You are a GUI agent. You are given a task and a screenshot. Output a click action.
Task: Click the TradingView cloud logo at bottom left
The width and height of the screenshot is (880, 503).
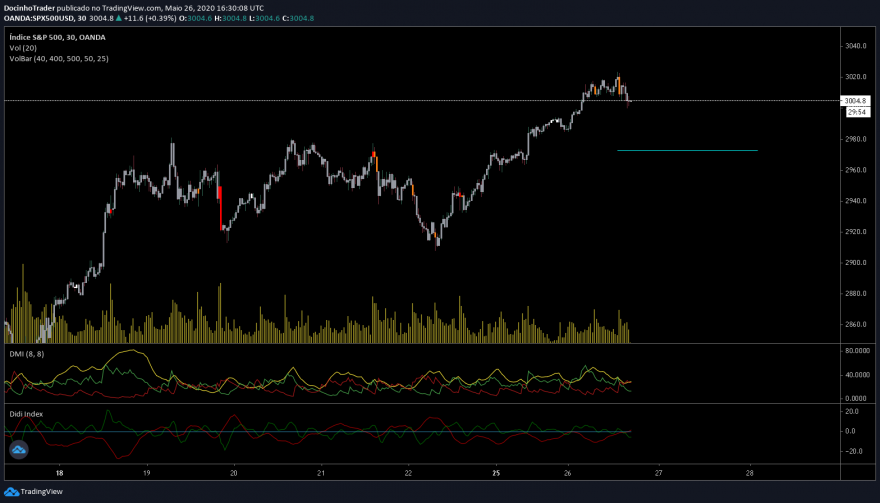pyautogui.click(x=11, y=492)
